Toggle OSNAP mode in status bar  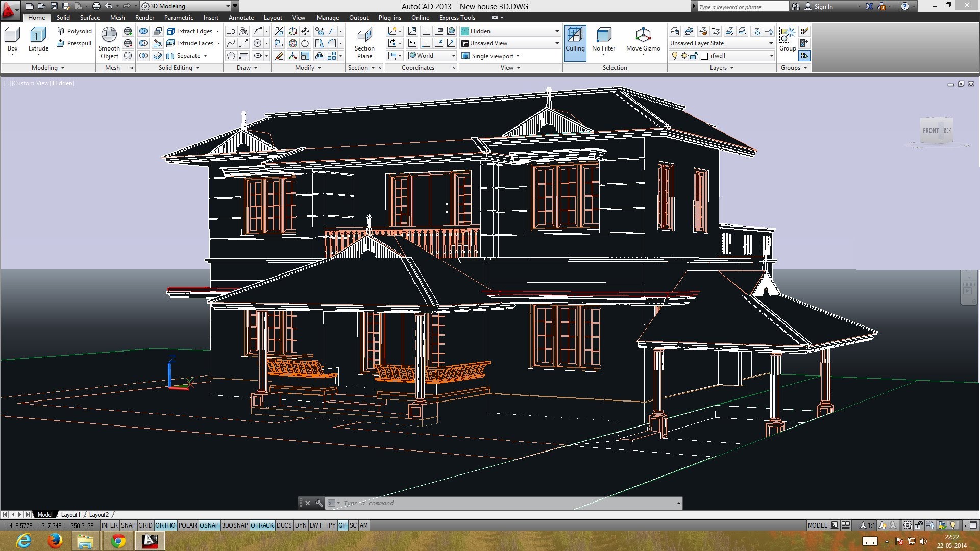point(209,525)
